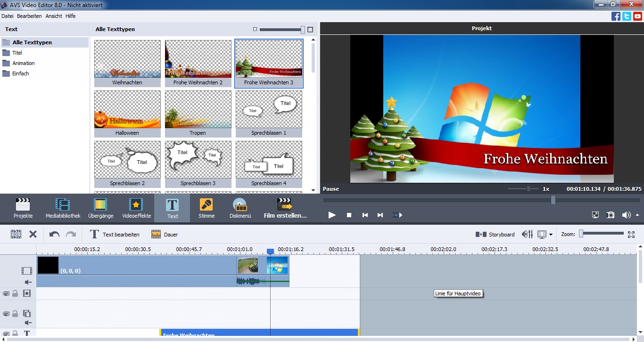Image resolution: width=644 pixels, height=342 pixels.
Task: Select the Sprechblasen 3 preset
Action: tap(198, 164)
